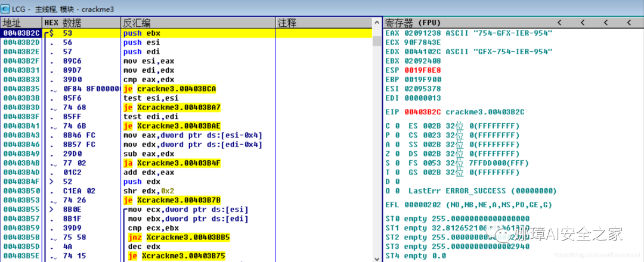Click the C flag with ES 002B
The height and width of the screenshot is (262, 644).
point(452,126)
